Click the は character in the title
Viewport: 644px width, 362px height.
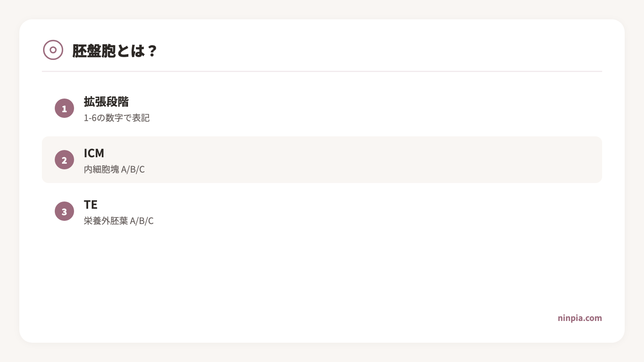(138, 51)
